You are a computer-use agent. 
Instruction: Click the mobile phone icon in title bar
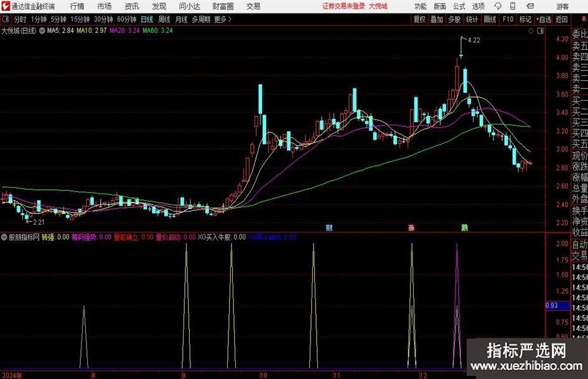click(x=513, y=6)
